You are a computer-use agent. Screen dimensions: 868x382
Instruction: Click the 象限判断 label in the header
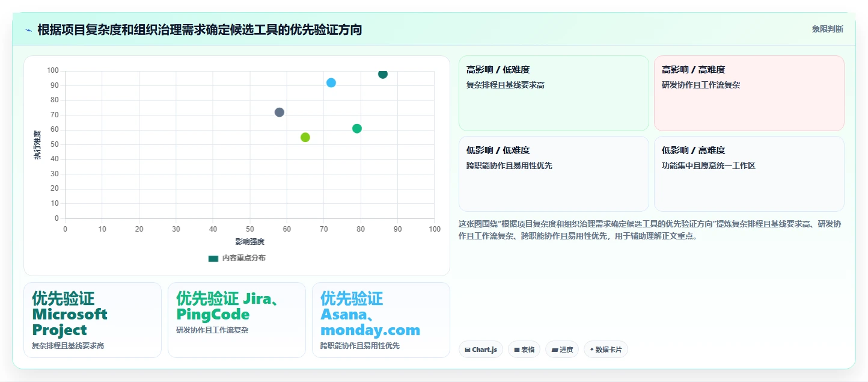[x=827, y=29]
